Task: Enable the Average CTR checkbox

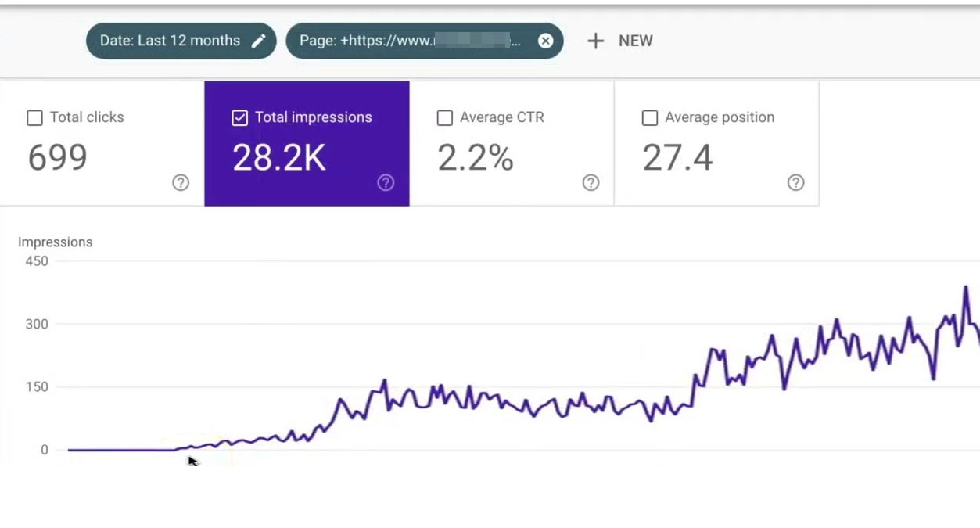Action: click(444, 118)
